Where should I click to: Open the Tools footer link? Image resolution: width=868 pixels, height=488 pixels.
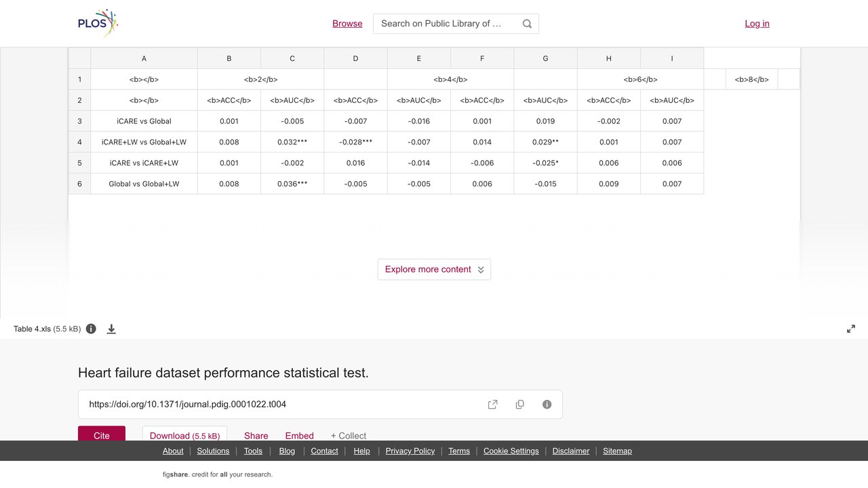point(253,451)
